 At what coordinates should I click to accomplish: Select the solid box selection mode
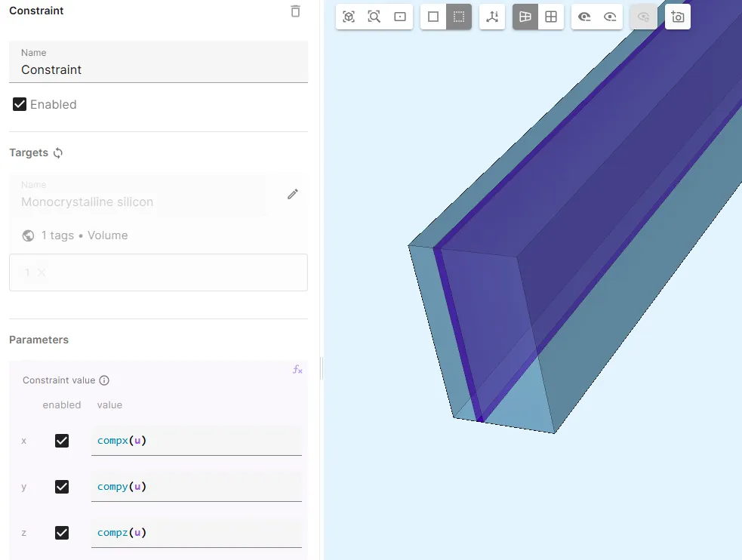[x=433, y=17]
